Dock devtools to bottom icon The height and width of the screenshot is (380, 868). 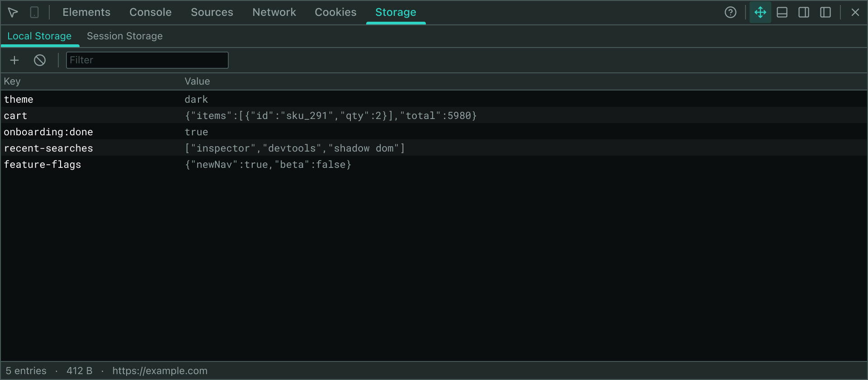click(782, 12)
